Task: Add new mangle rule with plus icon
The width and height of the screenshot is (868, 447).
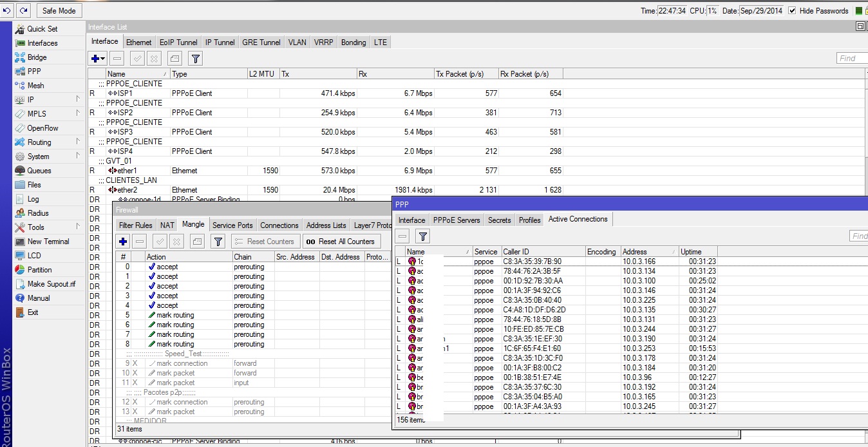Action: [x=123, y=242]
